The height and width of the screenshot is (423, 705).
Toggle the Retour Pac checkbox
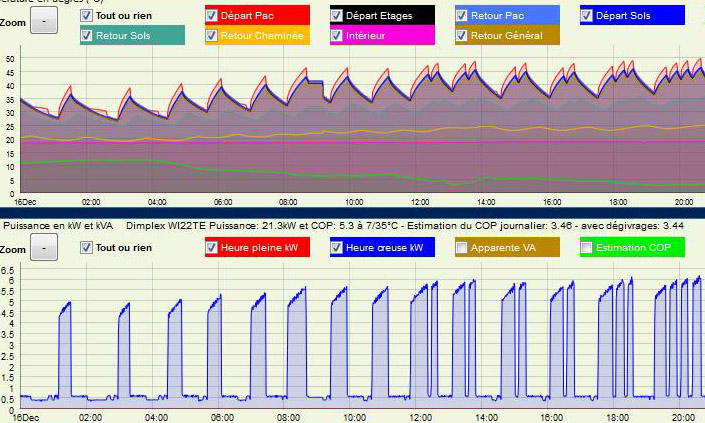461,16
